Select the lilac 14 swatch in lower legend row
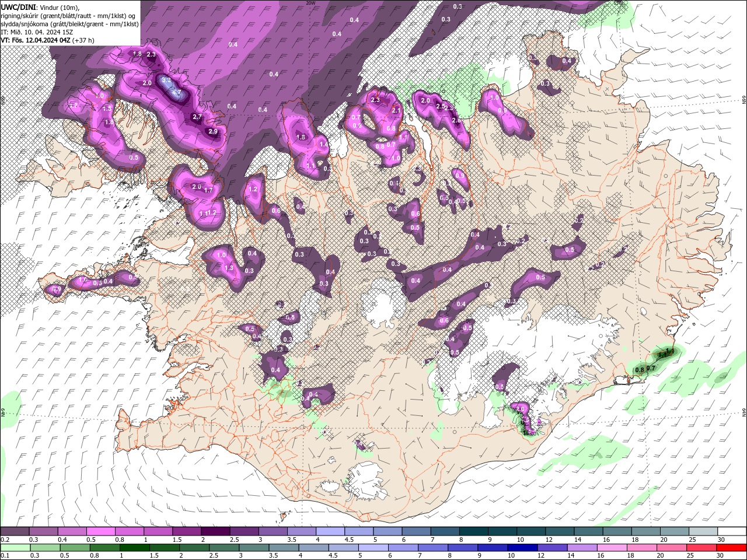747x560 pixels. 582,547
